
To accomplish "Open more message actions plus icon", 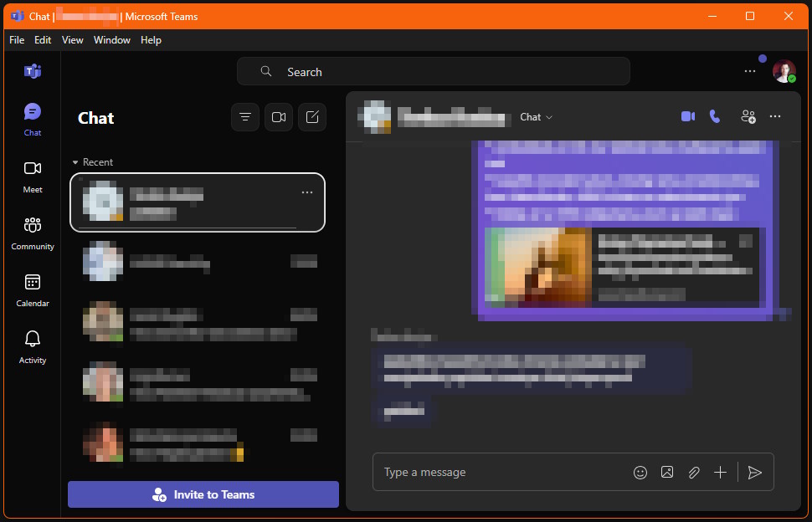I will pos(721,473).
